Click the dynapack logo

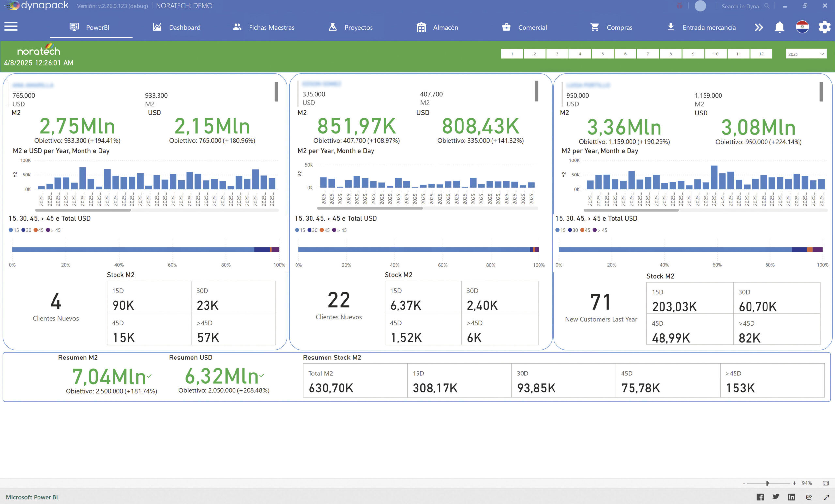pos(37,6)
